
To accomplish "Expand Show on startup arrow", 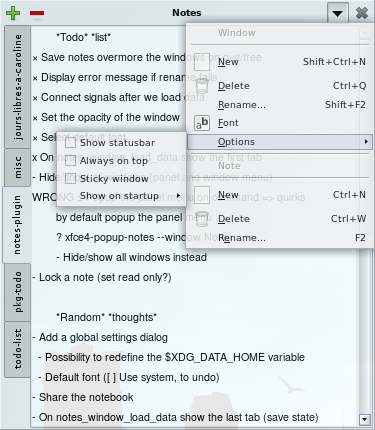I will point(178,196).
